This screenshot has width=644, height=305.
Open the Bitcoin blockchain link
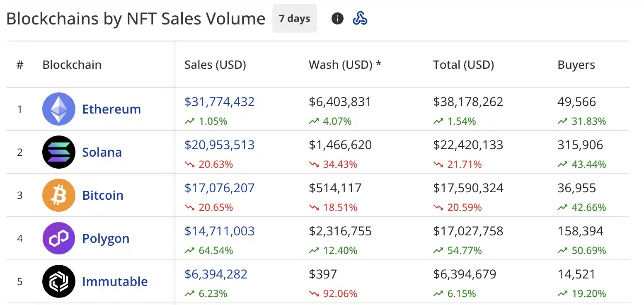(103, 195)
